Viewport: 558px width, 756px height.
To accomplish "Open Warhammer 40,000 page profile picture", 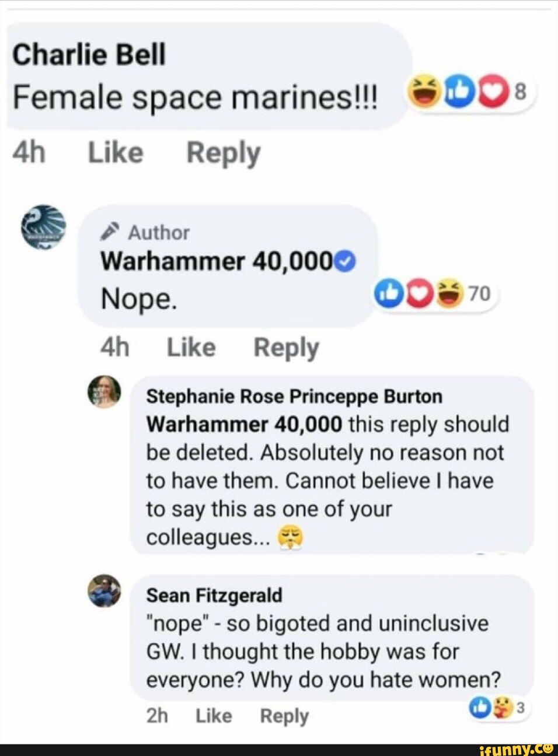I will (x=43, y=227).
